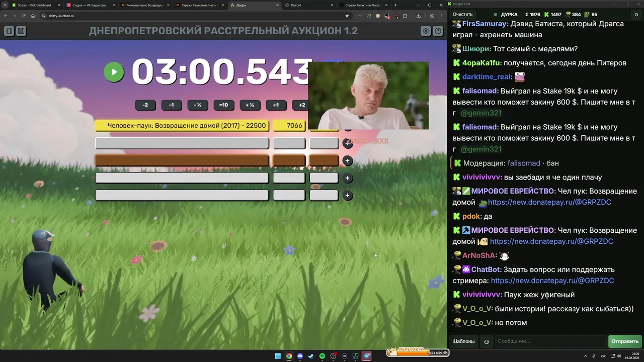Subtract one minute with the -1 button
The image size is (644, 362).
(x=172, y=105)
